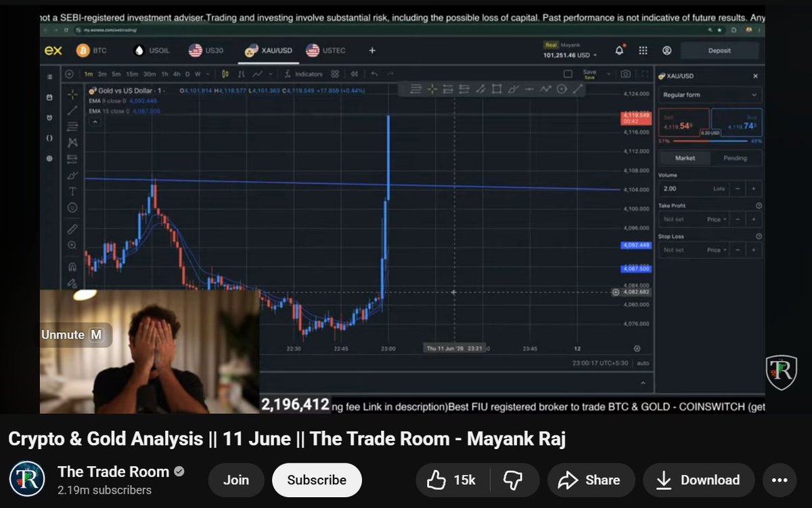Open notifications bell in trading terminal

(619, 51)
